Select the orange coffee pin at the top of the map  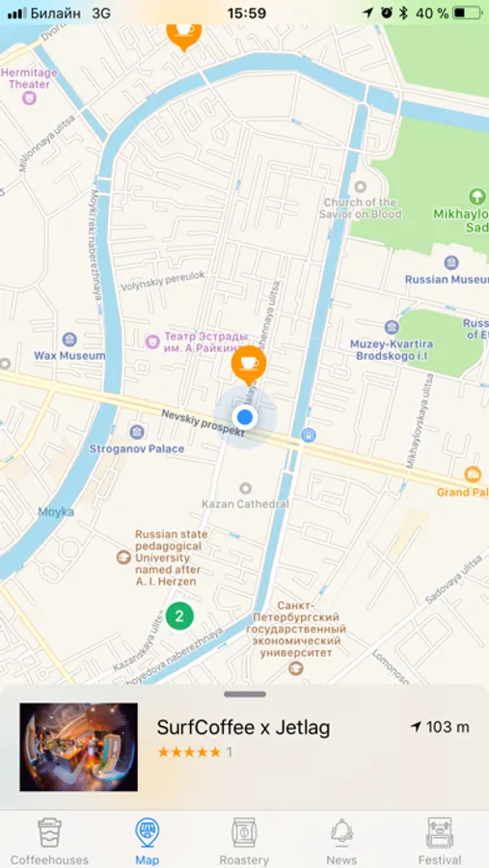(184, 36)
